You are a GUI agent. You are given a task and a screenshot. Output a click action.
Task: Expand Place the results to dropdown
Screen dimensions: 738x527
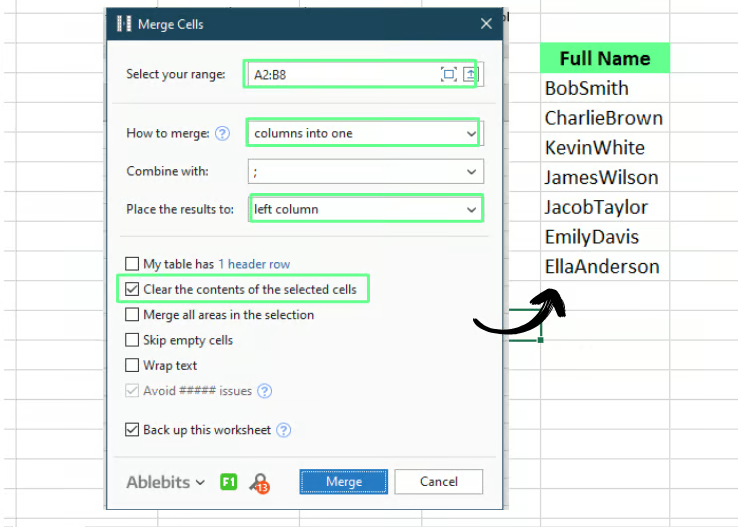tap(471, 209)
